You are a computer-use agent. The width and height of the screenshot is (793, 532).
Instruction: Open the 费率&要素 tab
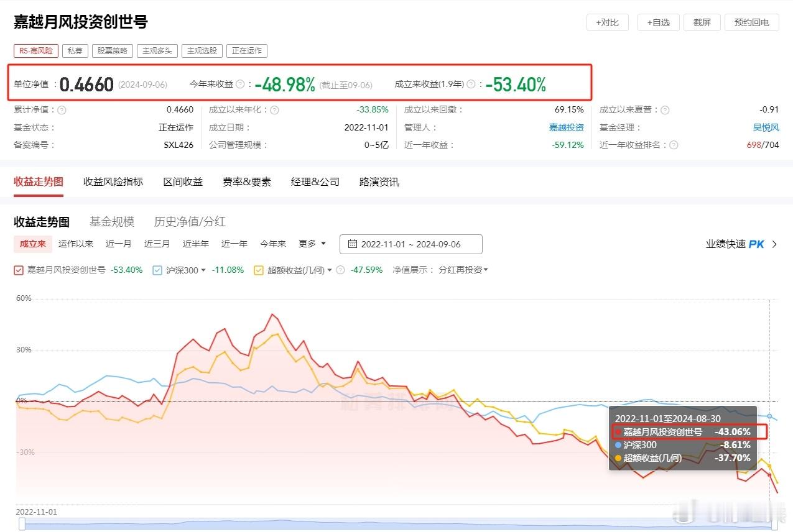tap(247, 181)
